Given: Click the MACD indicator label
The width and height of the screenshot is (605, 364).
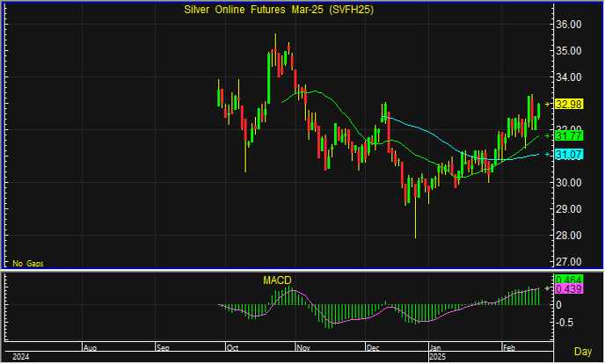Looking at the screenshot, I should (x=277, y=280).
